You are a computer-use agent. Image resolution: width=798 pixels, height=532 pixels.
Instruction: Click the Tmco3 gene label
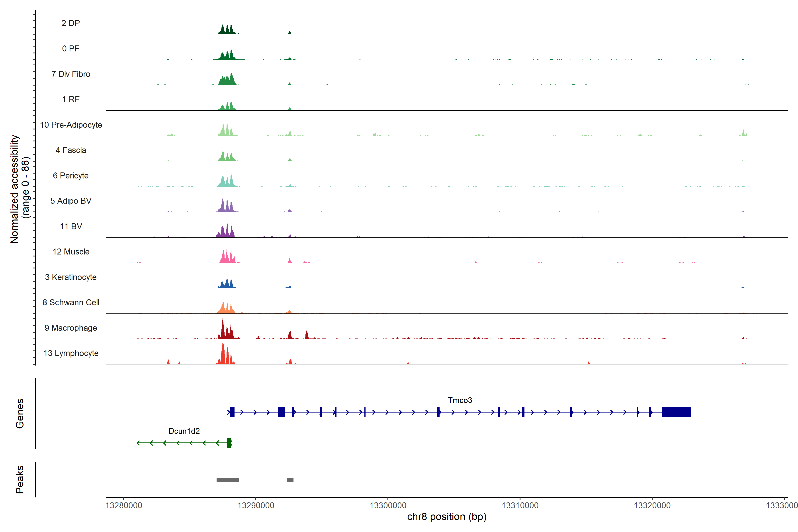point(460,400)
